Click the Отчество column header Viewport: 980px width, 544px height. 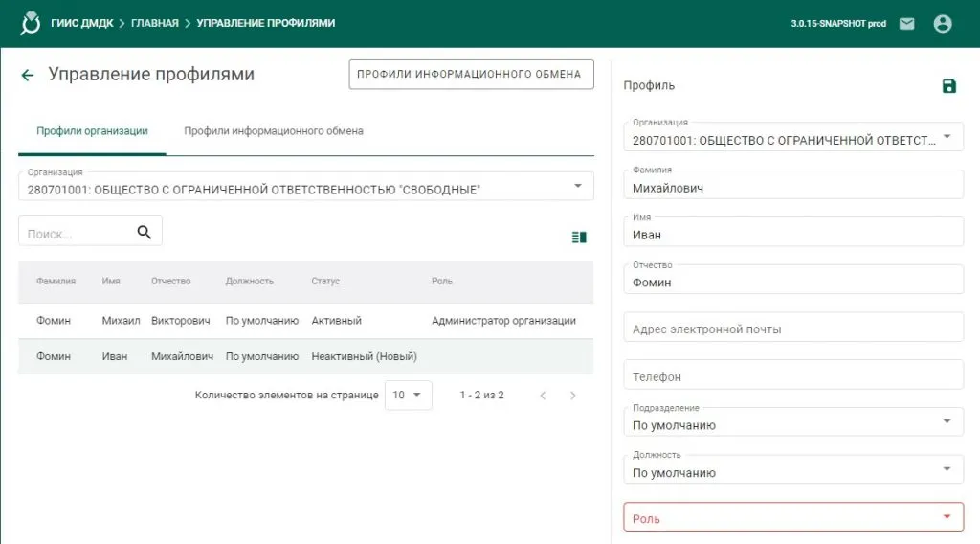170,282
